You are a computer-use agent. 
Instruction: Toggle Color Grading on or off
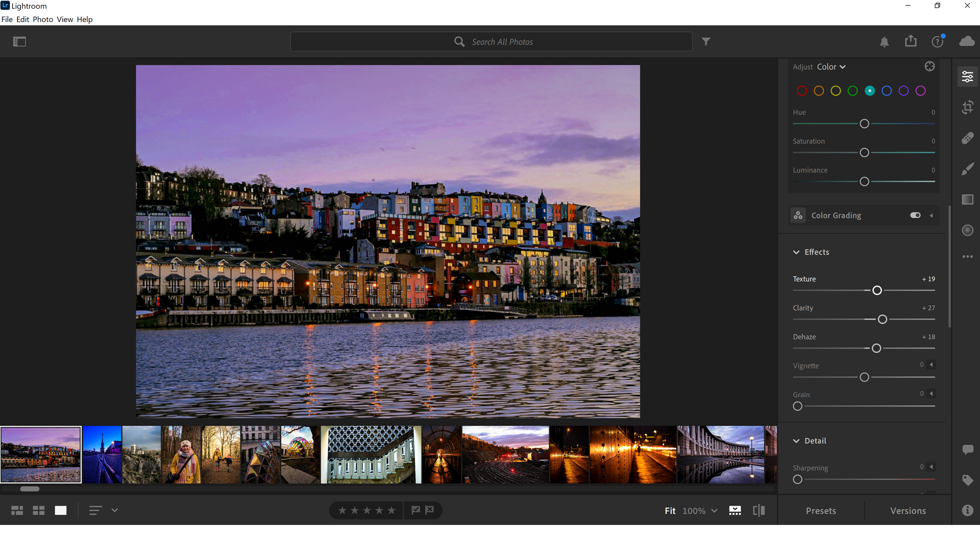pos(915,215)
